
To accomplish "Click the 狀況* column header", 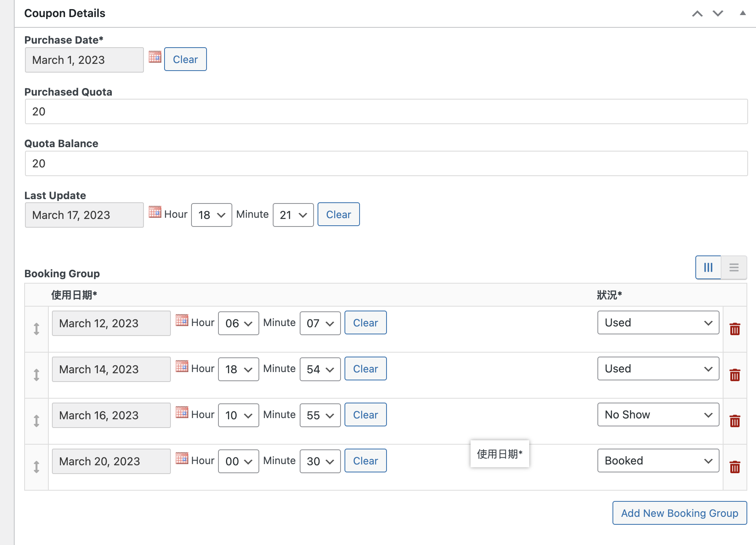I will [x=609, y=295].
